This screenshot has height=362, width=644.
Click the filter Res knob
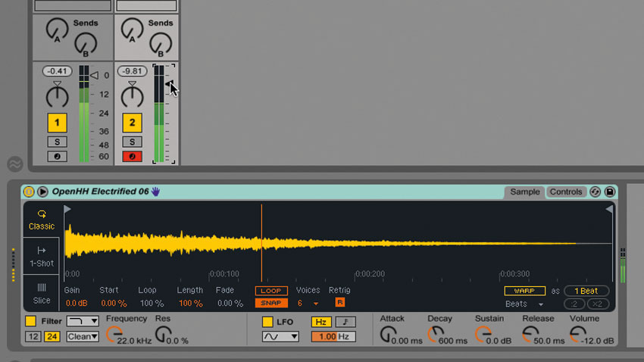point(163,334)
